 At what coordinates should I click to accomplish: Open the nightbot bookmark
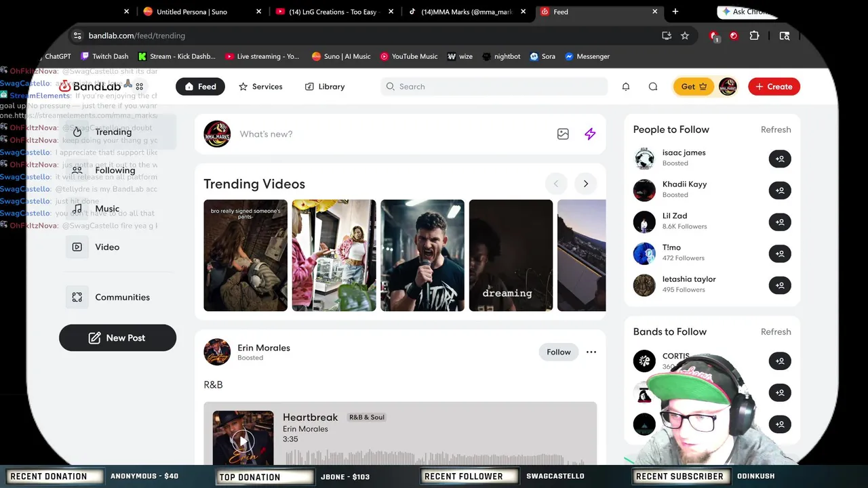(x=501, y=56)
